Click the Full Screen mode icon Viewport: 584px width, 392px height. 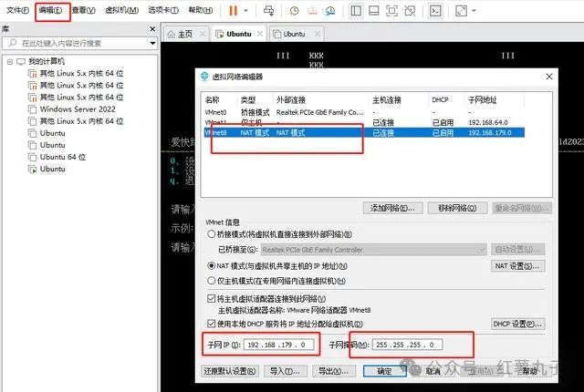point(391,11)
